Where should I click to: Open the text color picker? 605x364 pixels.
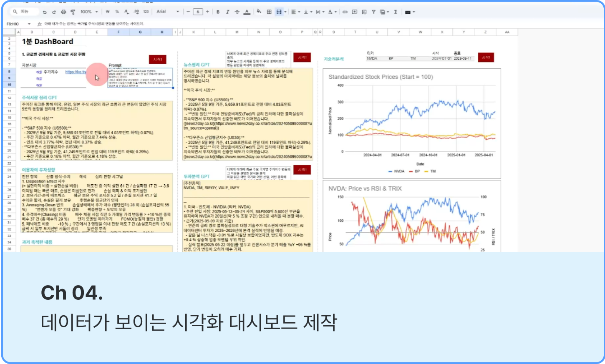click(247, 12)
